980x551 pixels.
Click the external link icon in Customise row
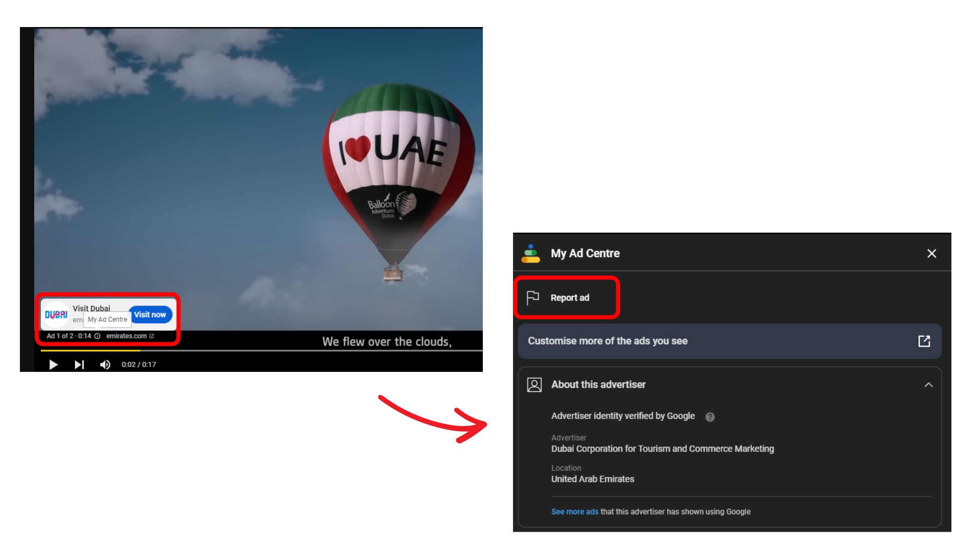(924, 341)
